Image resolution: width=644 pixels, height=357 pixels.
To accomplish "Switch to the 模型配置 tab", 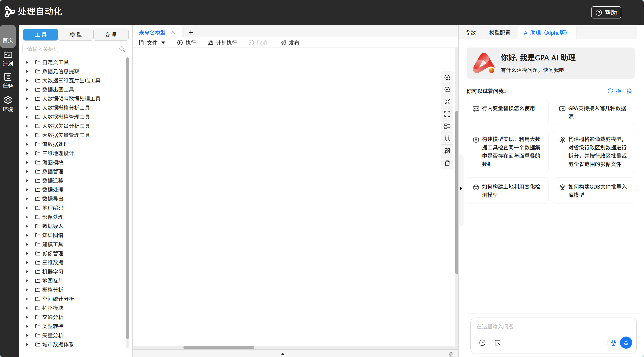I will (x=499, y=33).
